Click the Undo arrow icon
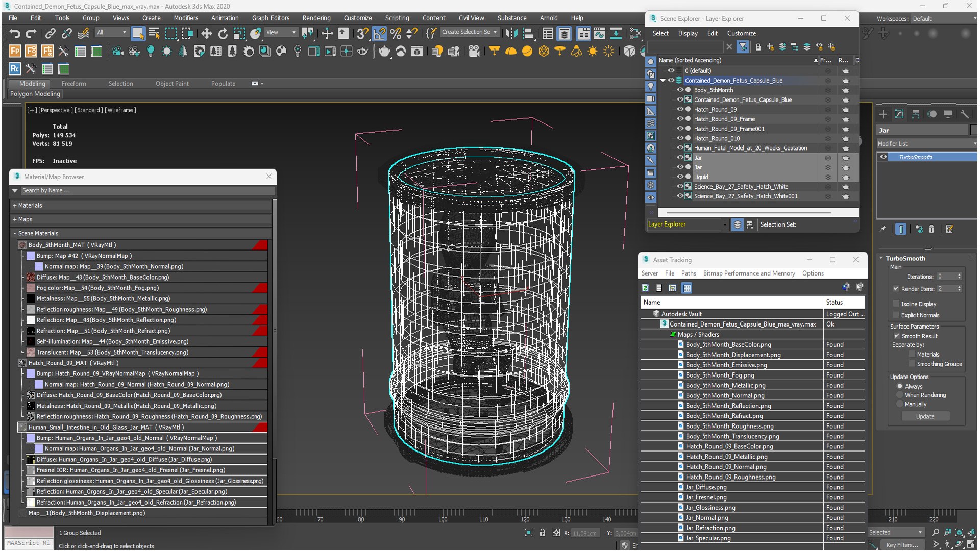 tap(15, 34)
